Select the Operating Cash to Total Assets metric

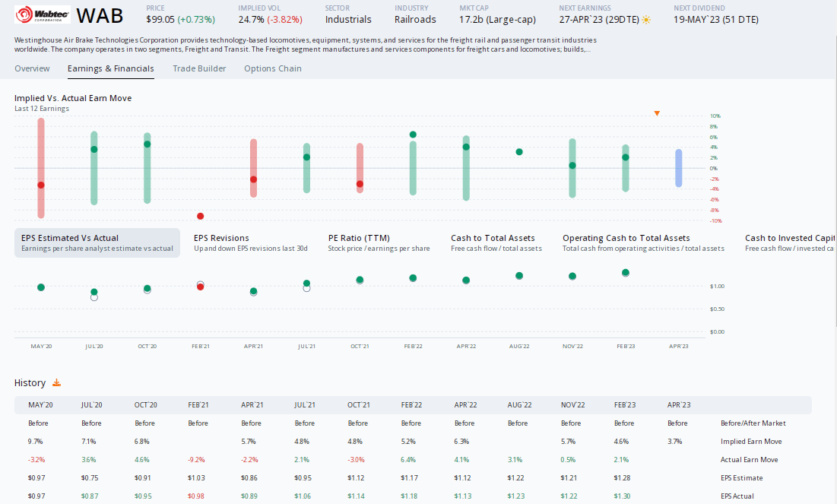pyautogui.click(x=642, y=244)
